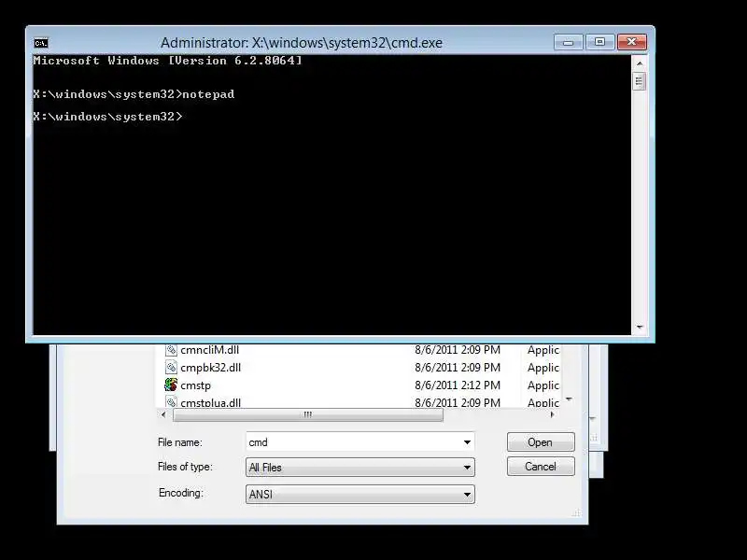Click the cmstp date 8/6/2011 2:12 PM

coord(458,385)
